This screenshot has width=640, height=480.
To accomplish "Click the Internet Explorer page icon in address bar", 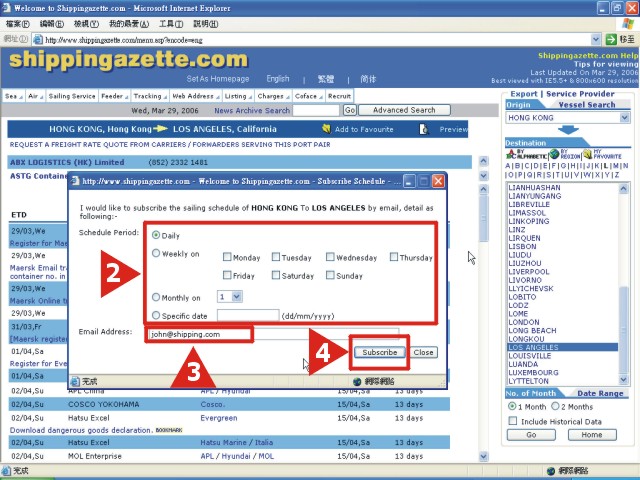I will pyautogui.click(x=38, y=40).
